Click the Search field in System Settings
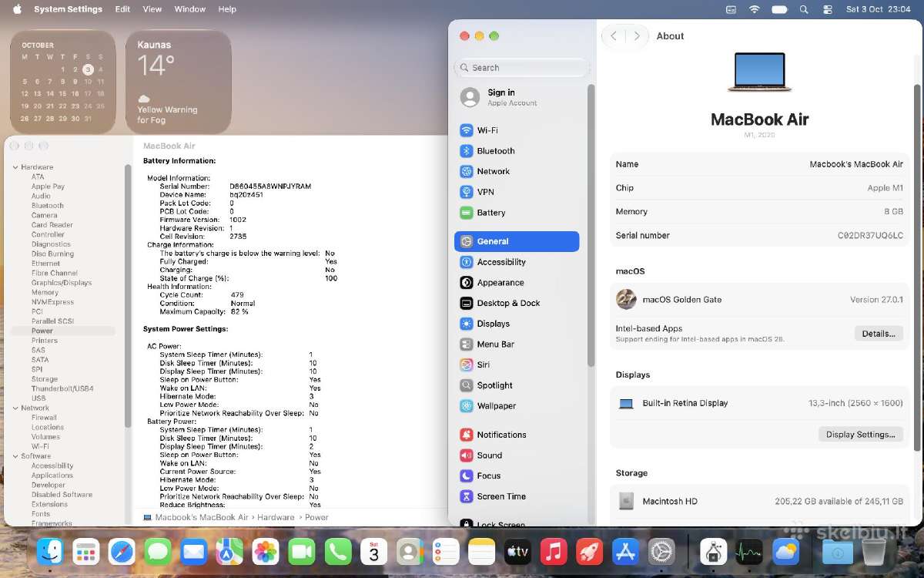This screenshot has width=924, height=578. click(522, 68)
